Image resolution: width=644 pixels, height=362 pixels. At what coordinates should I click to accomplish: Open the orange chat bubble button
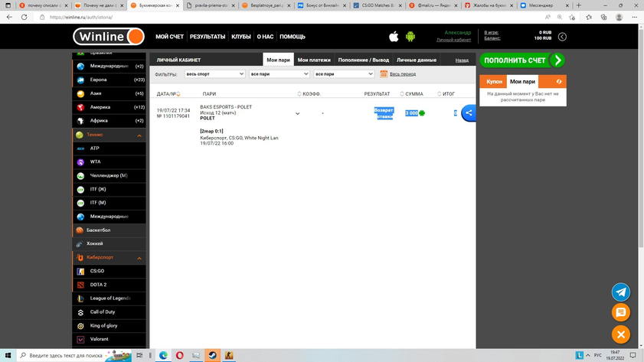620,313
